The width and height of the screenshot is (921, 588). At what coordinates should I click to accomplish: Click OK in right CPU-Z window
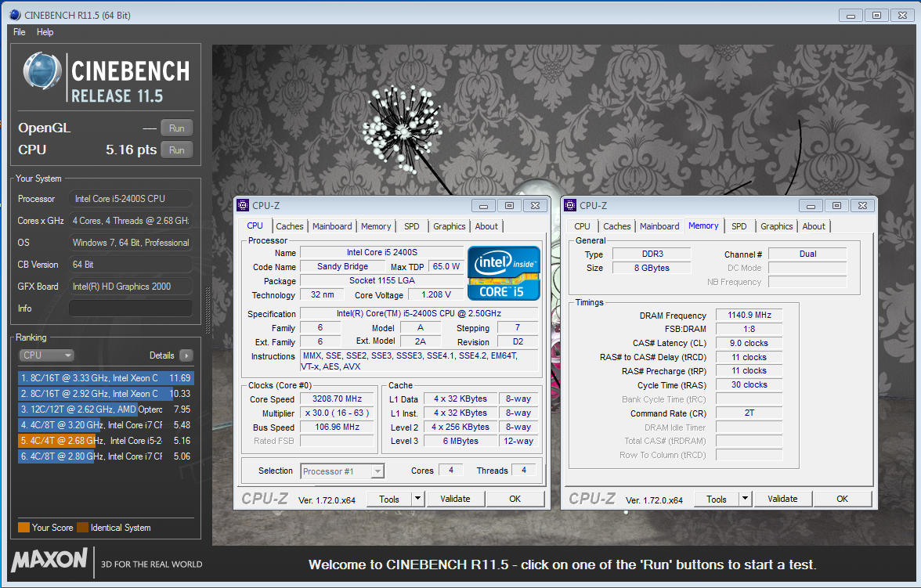point(843,499)
